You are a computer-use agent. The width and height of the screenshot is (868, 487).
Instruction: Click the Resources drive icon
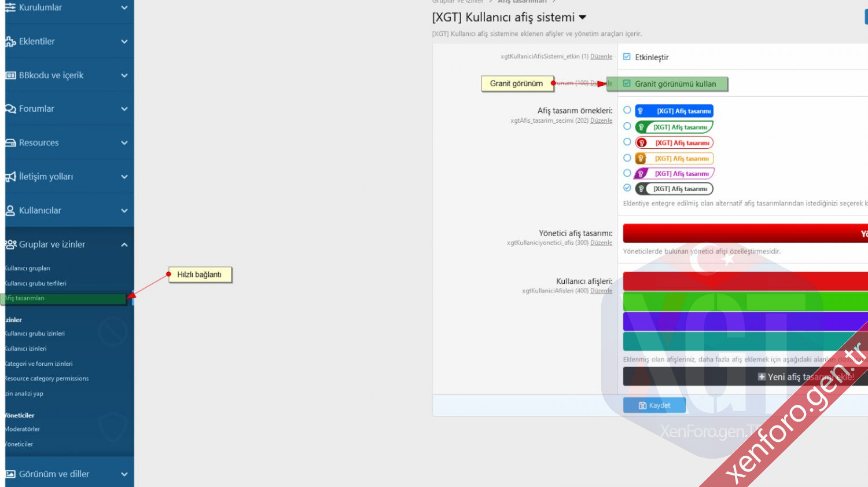click(x=10, y=143)
